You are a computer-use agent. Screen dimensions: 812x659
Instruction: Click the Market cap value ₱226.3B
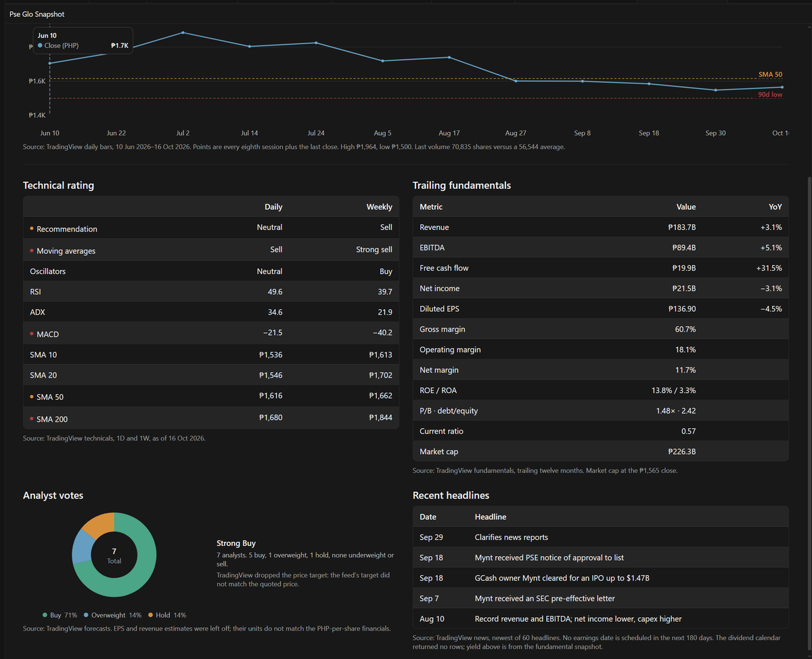pyautogui.click(x=681, y=451)
